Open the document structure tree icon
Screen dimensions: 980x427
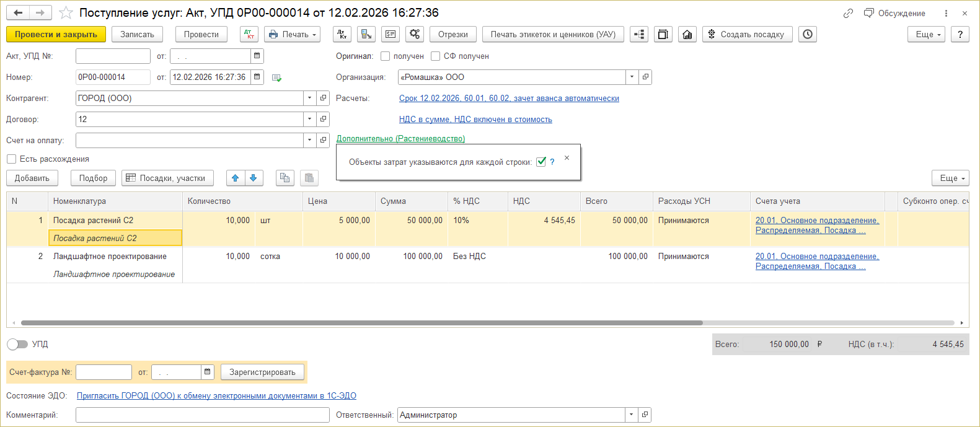[639, 34]
